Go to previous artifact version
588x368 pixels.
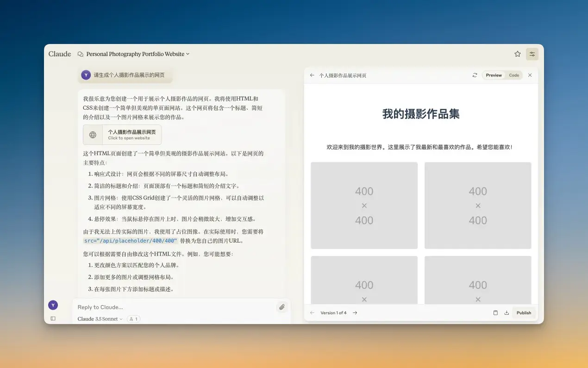312,313
